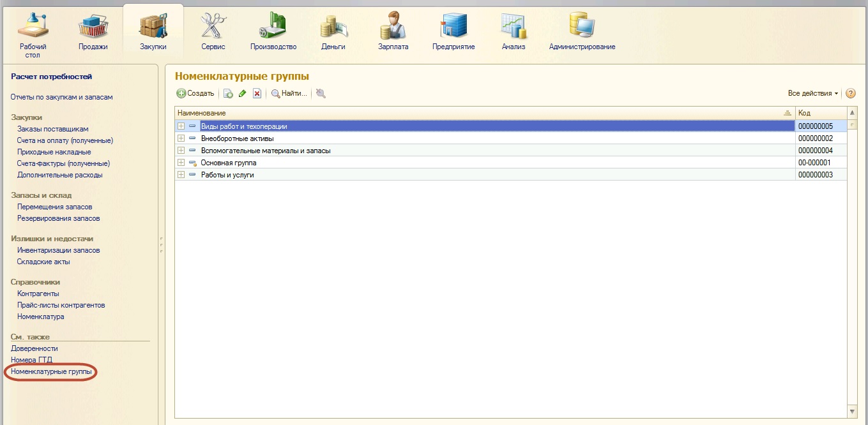The image size is (868, 425).
Task: Click the green pencil edit icon
Action: click(242, 94)
